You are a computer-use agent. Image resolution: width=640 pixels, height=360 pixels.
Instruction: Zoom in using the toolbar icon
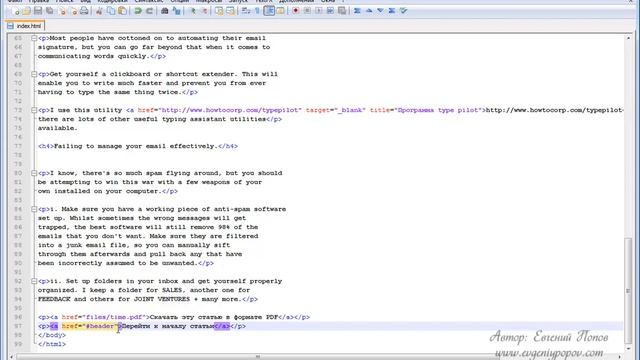tap(193, 11)
